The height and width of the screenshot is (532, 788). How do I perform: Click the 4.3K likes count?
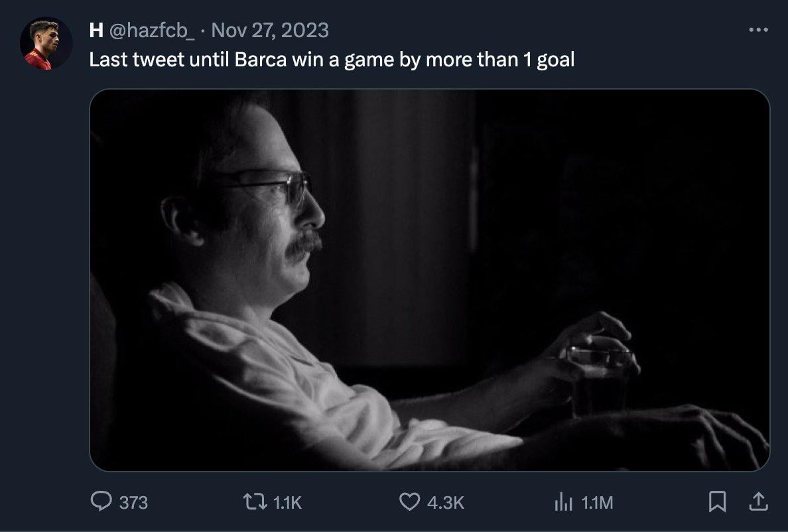445,503
